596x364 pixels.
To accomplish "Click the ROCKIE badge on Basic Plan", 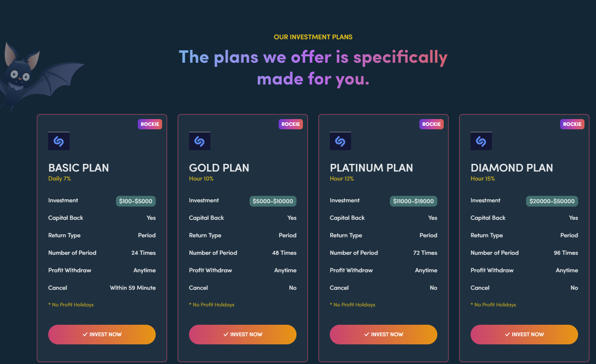I will point(150,124).
